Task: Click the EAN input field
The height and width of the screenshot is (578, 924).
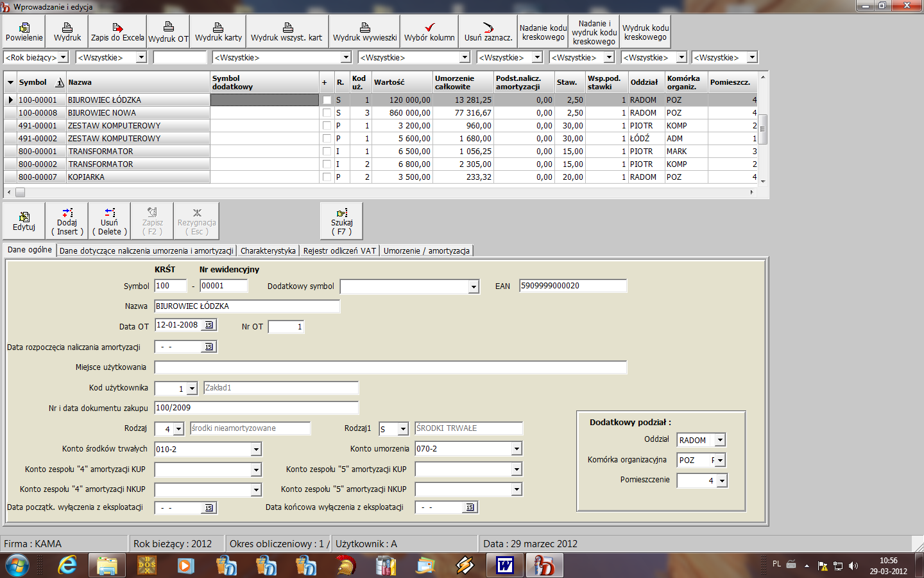Action: pos(573,286)
